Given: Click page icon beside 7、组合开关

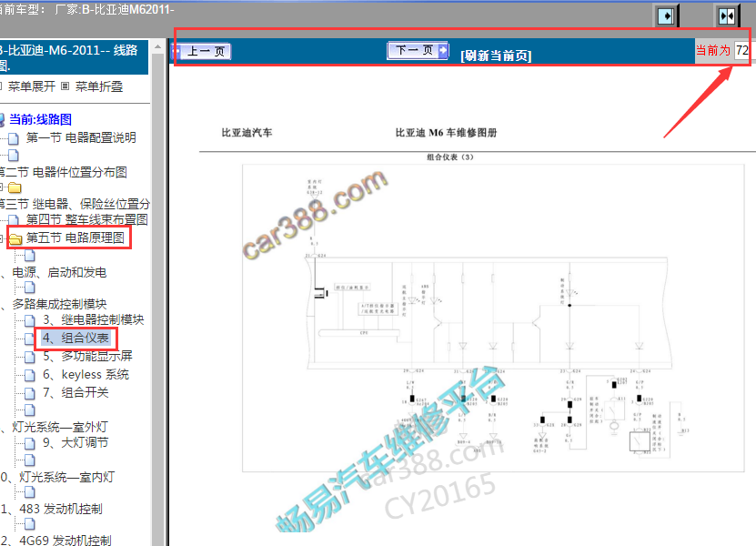Looking at the screenshot, I should [x=30, y=394].
